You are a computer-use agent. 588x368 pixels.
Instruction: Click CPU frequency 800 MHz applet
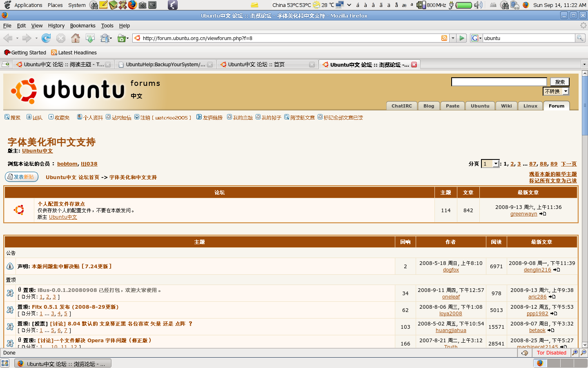click(432, 5)
